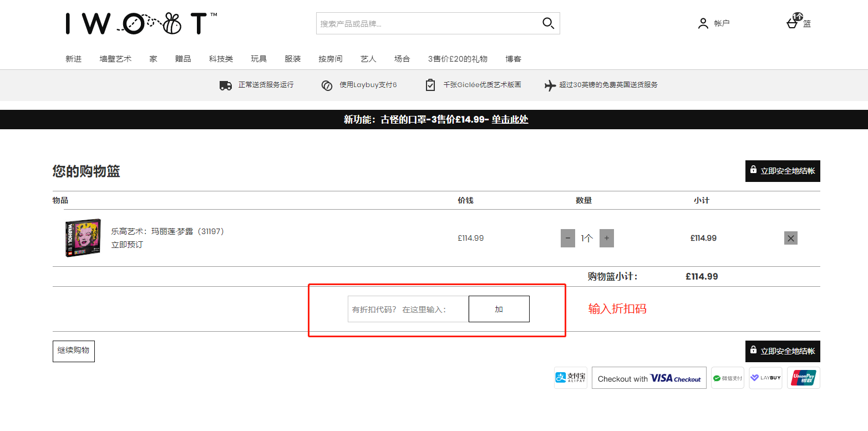Open the account user icon
The height and width of the screenshot is (431, 868).
click(x=703, y=23)
